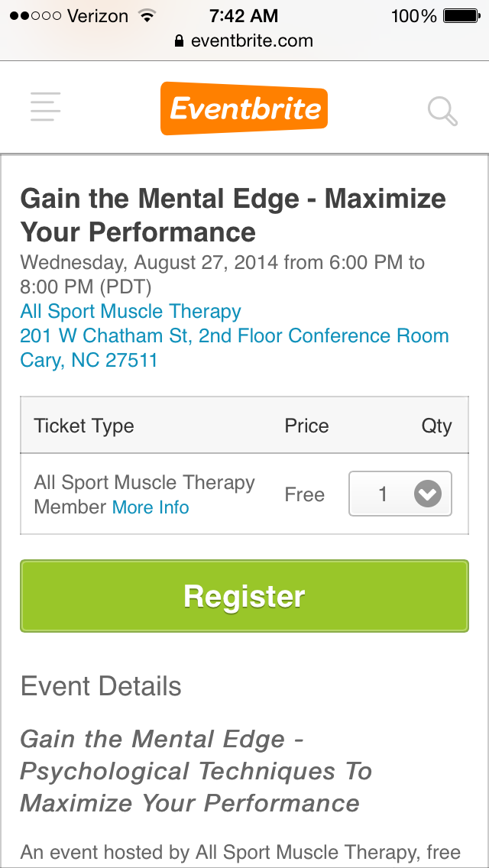Tap the 7:42 AM clock

click(244, 16)
